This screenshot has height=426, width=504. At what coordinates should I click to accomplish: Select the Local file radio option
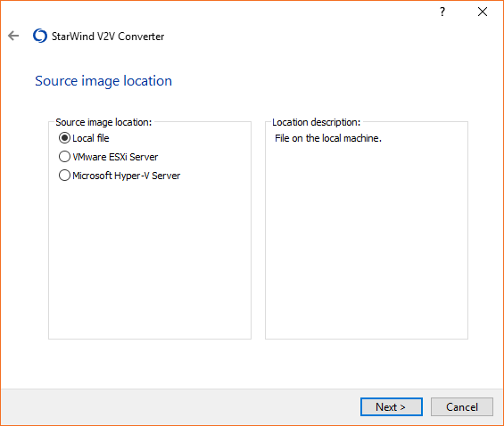click(x=84, y=138)
